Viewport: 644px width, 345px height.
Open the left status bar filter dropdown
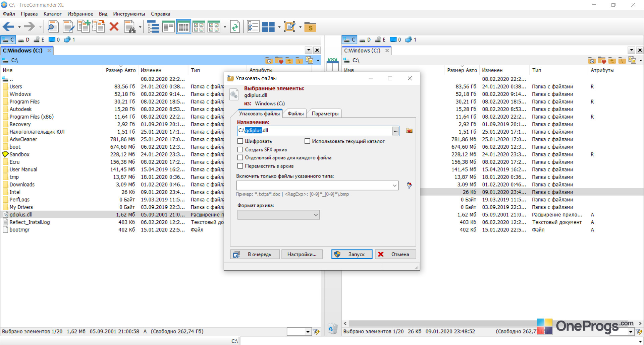308,332
